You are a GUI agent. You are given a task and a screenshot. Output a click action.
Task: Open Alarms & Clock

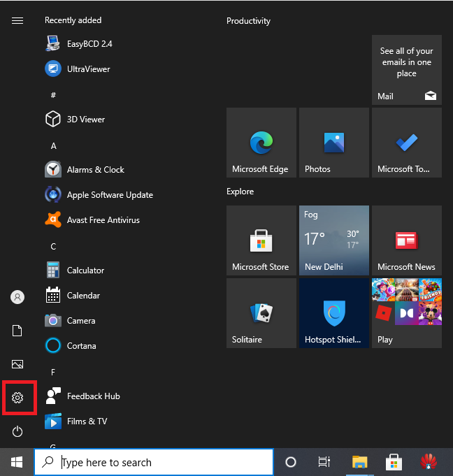click(x=85, y=170)
